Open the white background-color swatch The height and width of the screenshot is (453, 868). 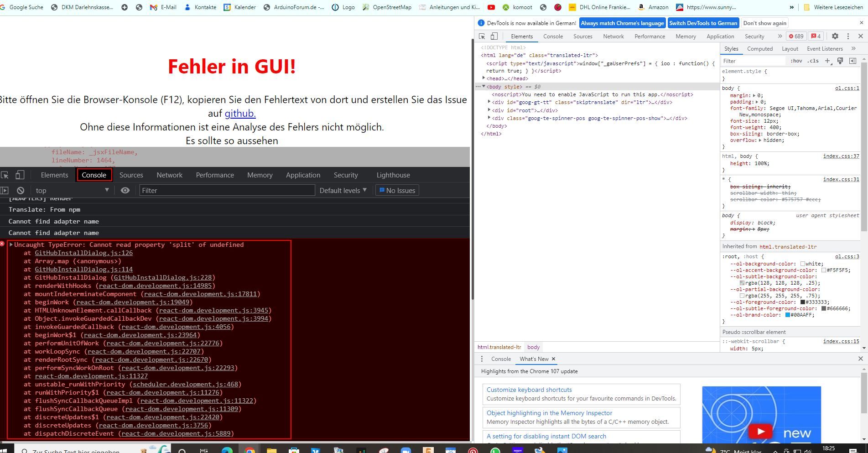pos(803,264)
